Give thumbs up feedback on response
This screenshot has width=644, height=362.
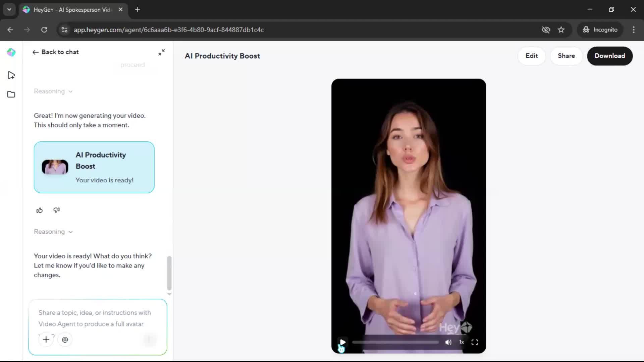point(40,210)
